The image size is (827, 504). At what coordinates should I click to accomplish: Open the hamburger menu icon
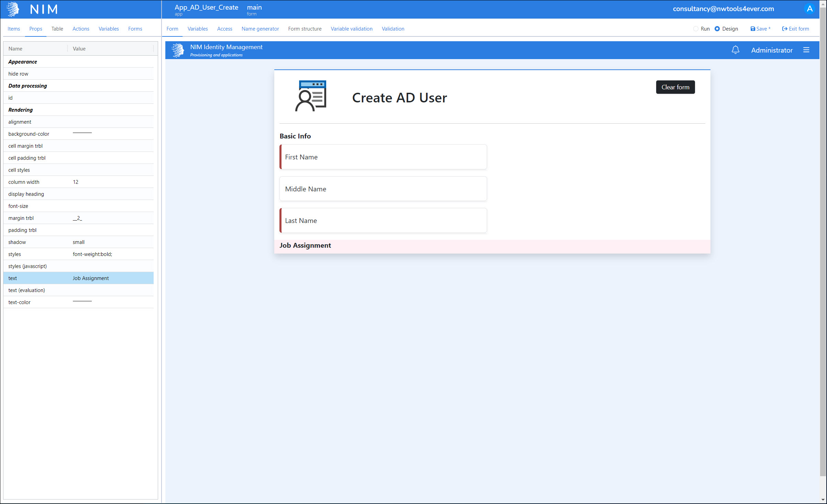[806, 50]
